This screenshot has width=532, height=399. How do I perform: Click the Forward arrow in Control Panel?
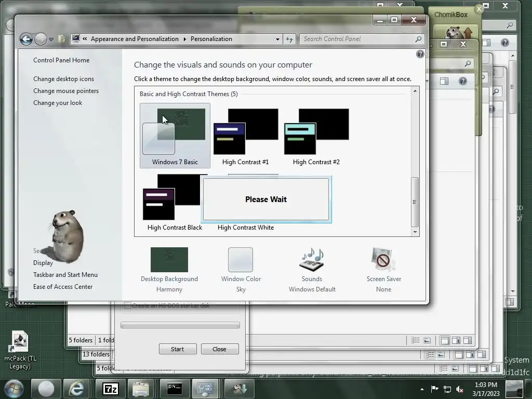41,39
